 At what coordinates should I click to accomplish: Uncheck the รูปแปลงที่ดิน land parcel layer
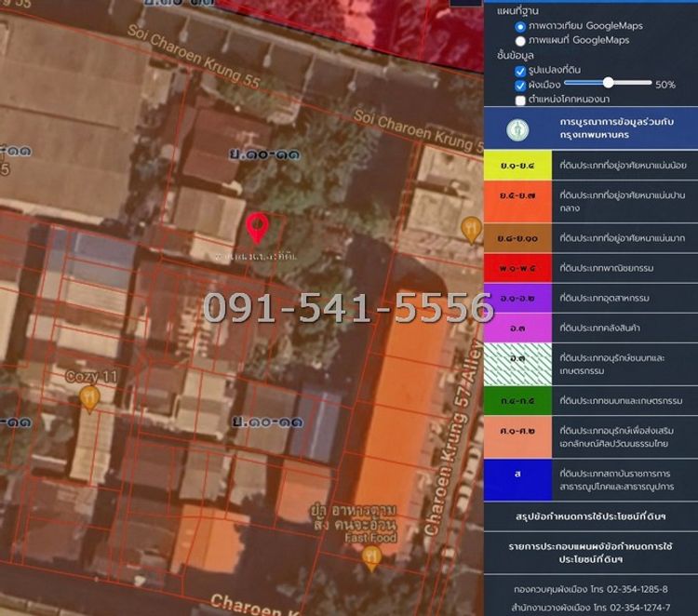pyautogui.click(x=521, y=71)
